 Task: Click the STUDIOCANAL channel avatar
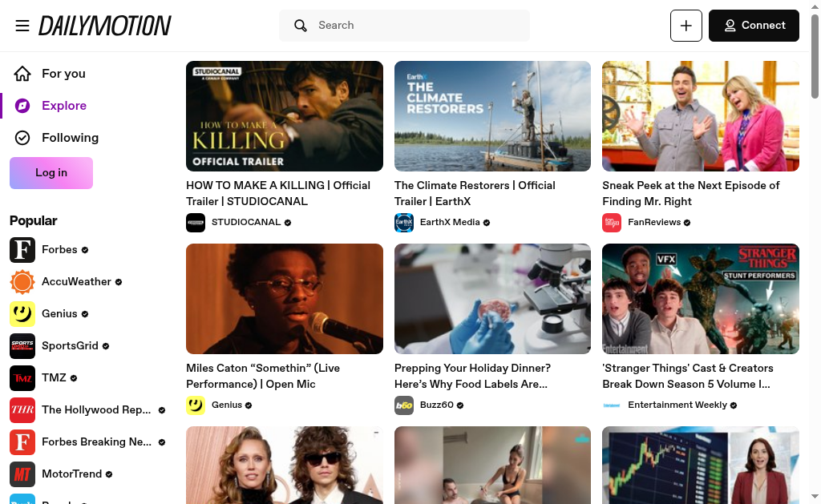[196, 223]
